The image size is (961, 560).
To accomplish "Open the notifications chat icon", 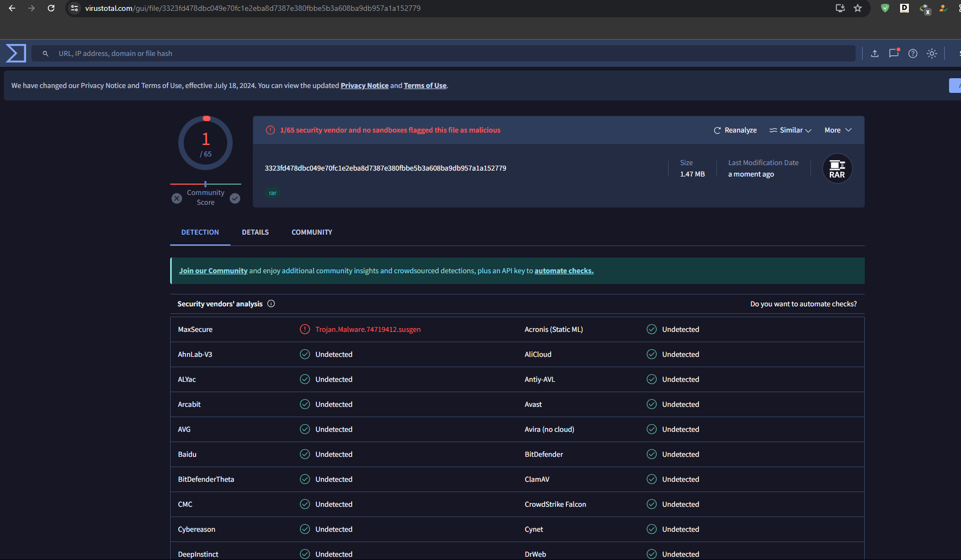I will pyautogui.click(x=894, y=53).
